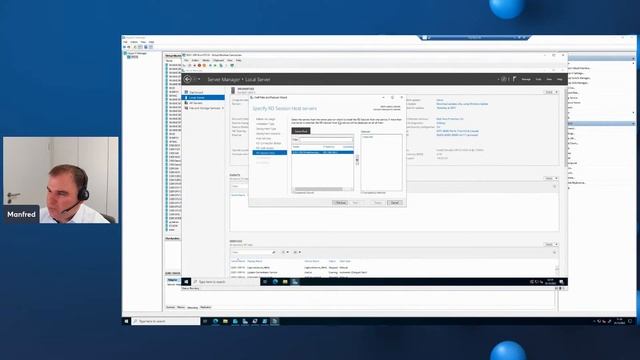Select Deployment Scenario wizard step

coord(268,133)
